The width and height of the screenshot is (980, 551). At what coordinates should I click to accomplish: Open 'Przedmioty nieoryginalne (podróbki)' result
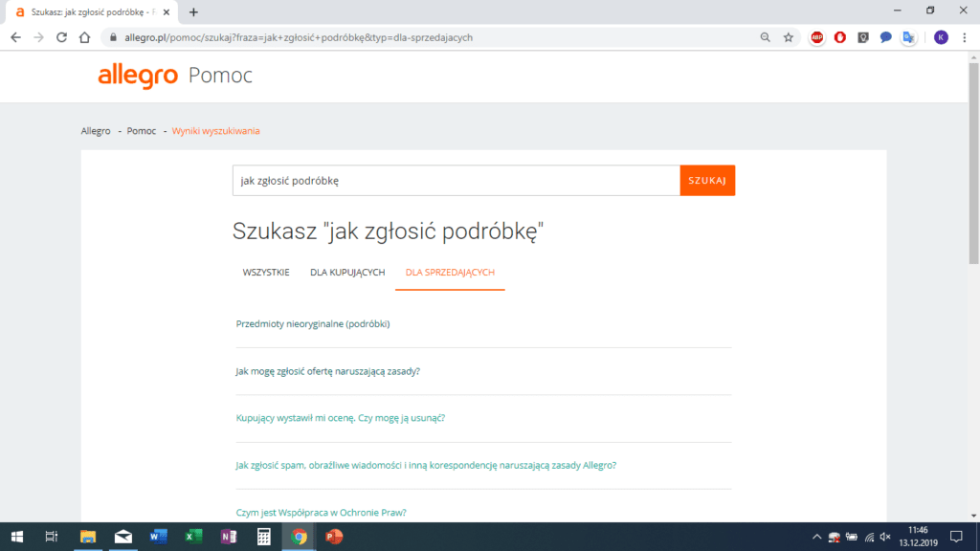tap(313, 324)
